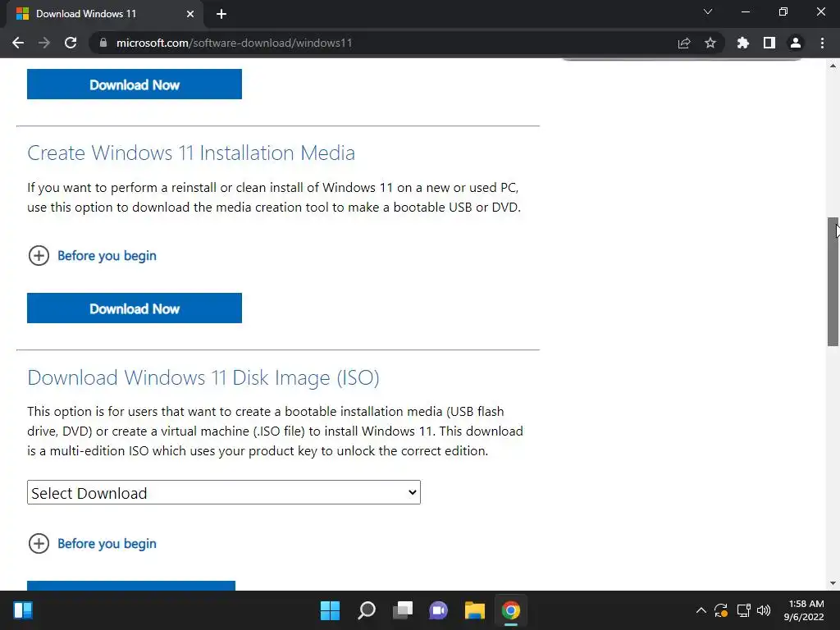This screenshot has height=630, width=840.
Task: Share this page using the share icon
Action: pos(684,43)
